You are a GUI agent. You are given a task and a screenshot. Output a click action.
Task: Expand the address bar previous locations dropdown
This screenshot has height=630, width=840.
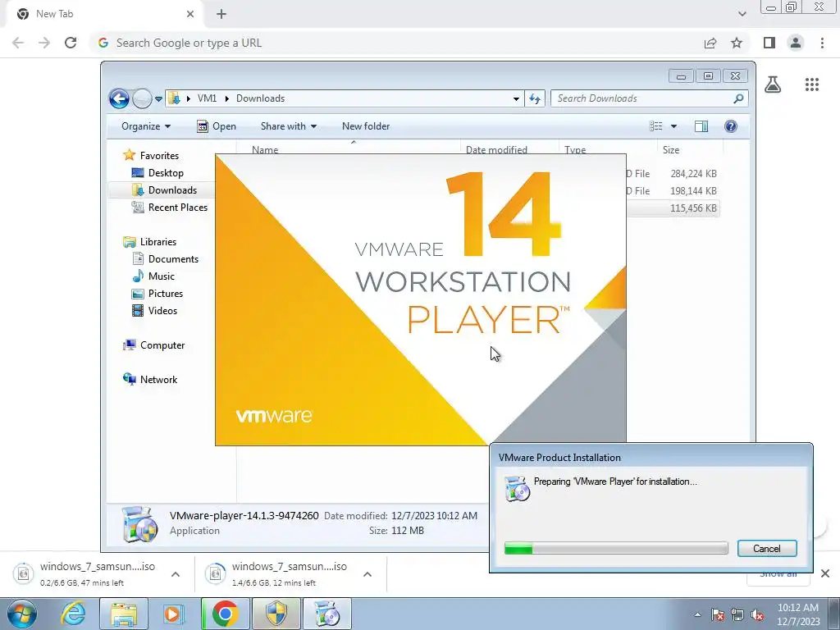coord(516,99)
